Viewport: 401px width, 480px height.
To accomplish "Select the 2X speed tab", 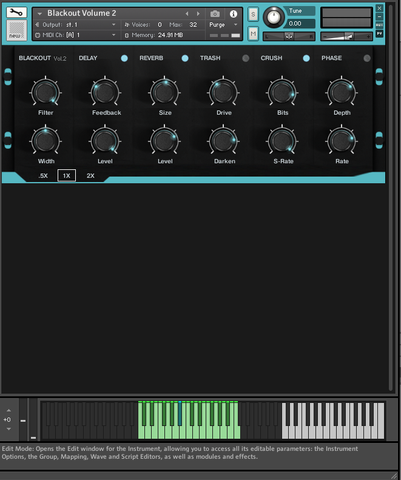I will pyautogui.click(x=90, y=176).
